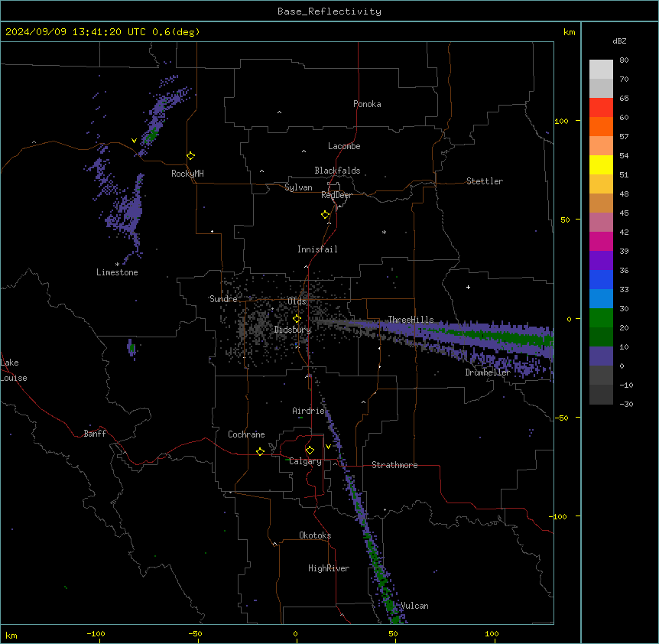The width and height of the screenshot is (659, 644).
Task: Click the Banff label
Action: pos(95,434)
